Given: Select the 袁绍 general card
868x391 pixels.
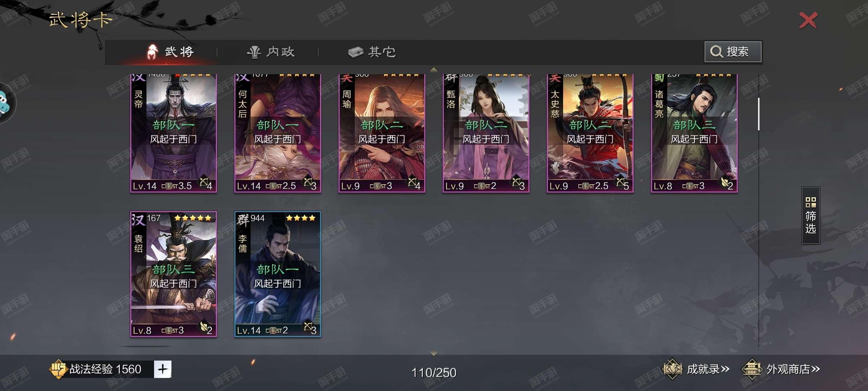Looking at the screenshot, I should click(x=174, y=274).
